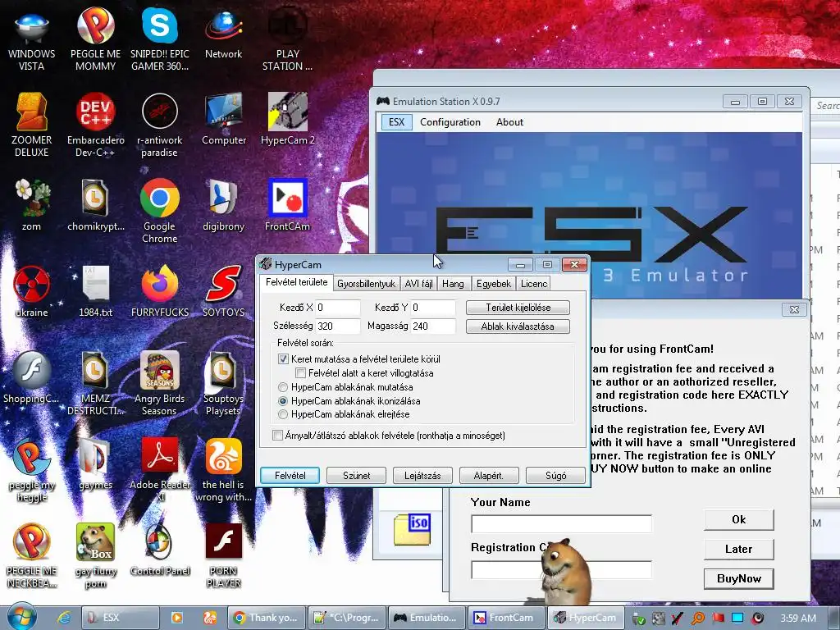Click the Szélesség width field

(x=337, y=326)
